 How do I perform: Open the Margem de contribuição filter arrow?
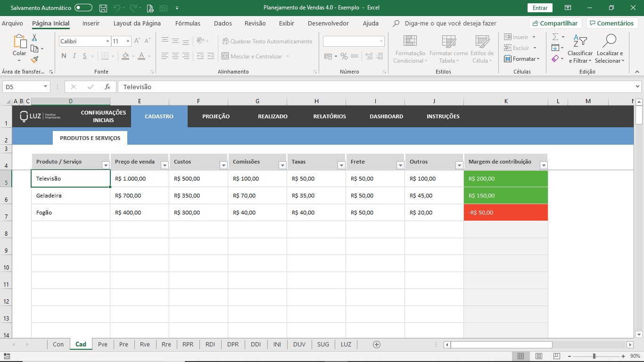(x=543, y=165)
